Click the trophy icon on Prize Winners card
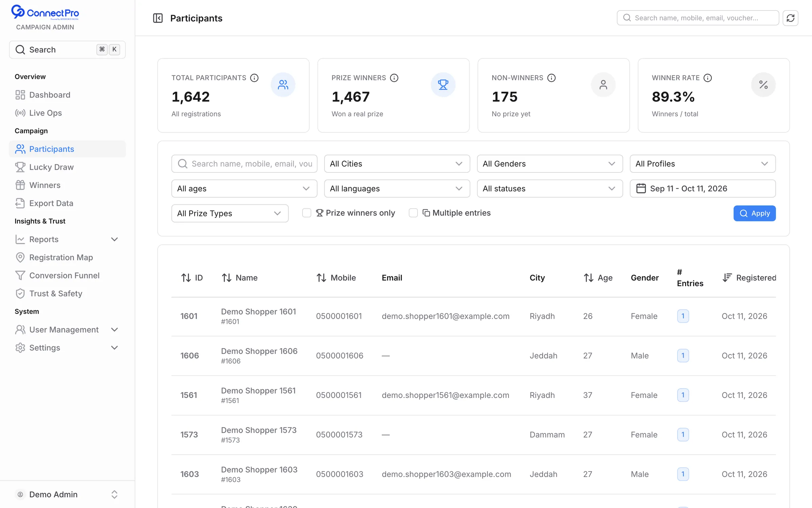Image resolution: width=812 pixels, height=508 pixels. (443, 85)
